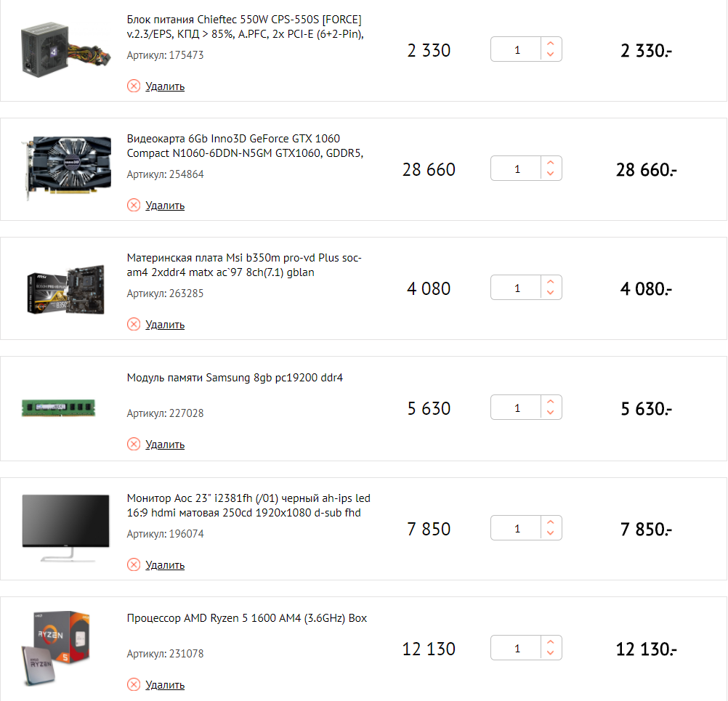Viewport: 728px width, 701px height.
Task: Increase quantity of GeForce GTX 1060 video card
Action: 551,163
